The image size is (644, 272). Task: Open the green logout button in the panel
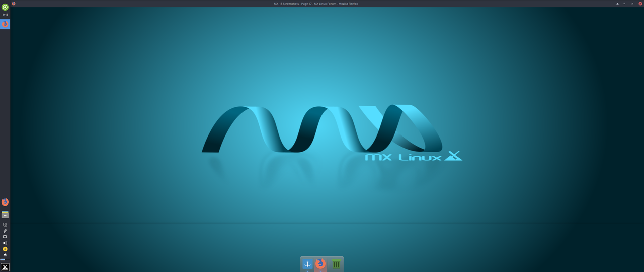(x=5, y=7)
